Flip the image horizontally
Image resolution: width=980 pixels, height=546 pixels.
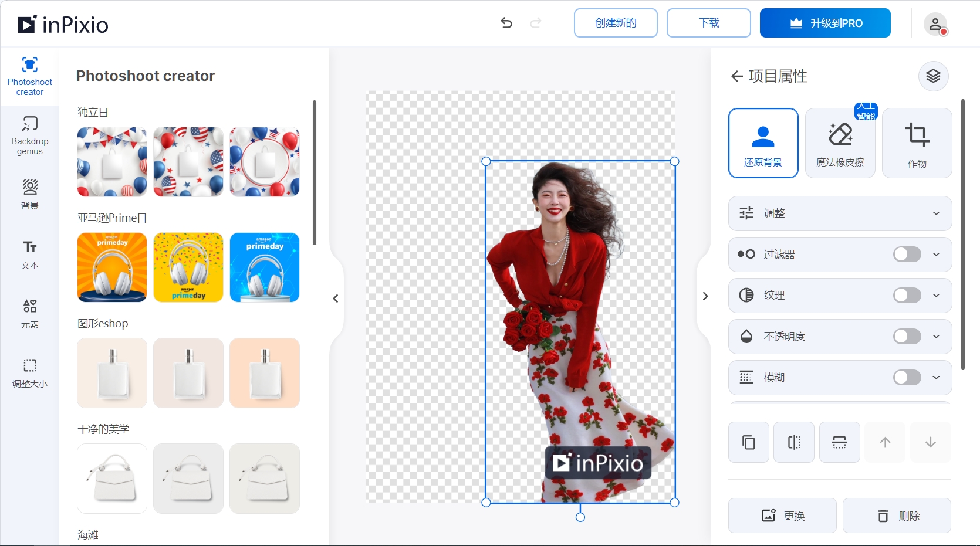click(x=794, y=442)
